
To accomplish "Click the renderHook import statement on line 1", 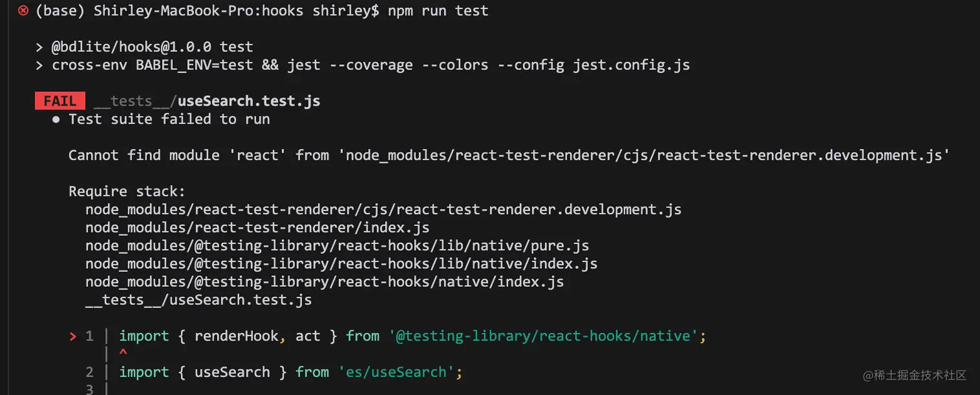I will (412, 336).
